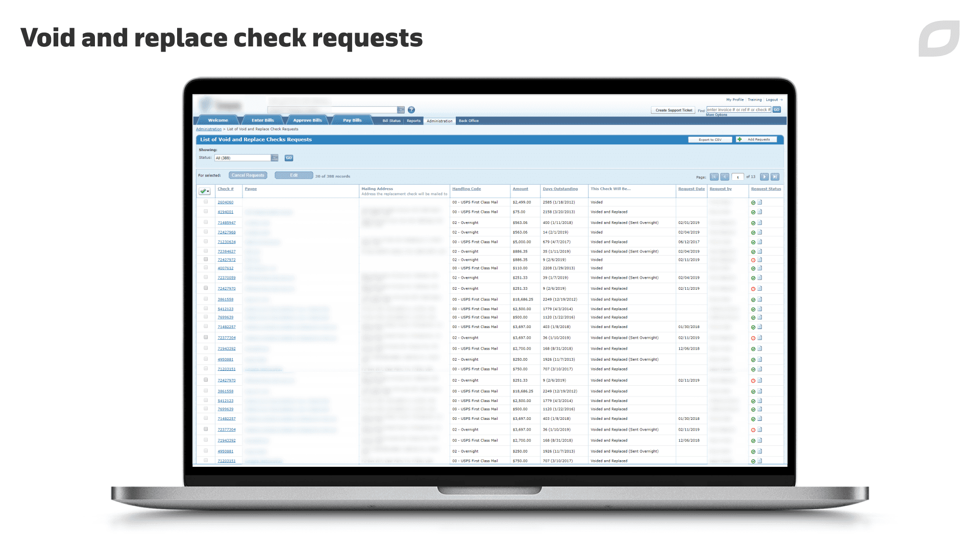Screen dimensions: 980x551
Task: Click the Cancel Requests button
Action: [x=248, y=176]
